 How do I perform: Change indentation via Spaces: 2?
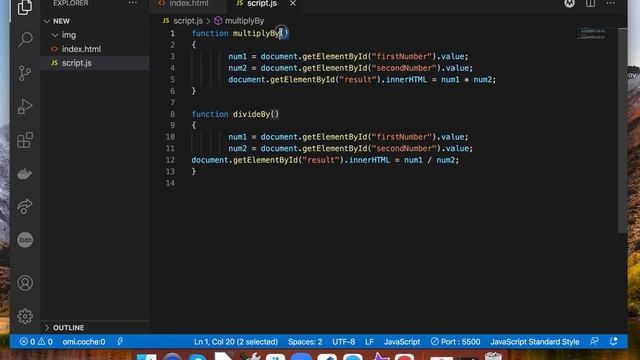click(x=305, y=342)
